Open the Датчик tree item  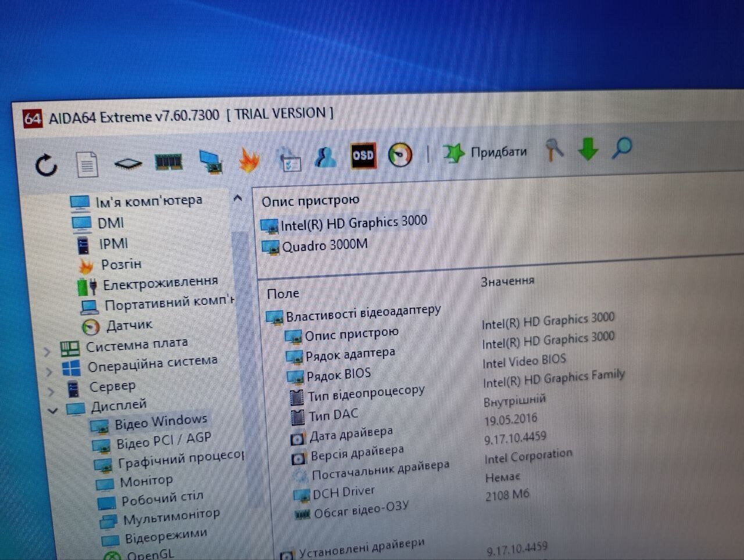128,325
